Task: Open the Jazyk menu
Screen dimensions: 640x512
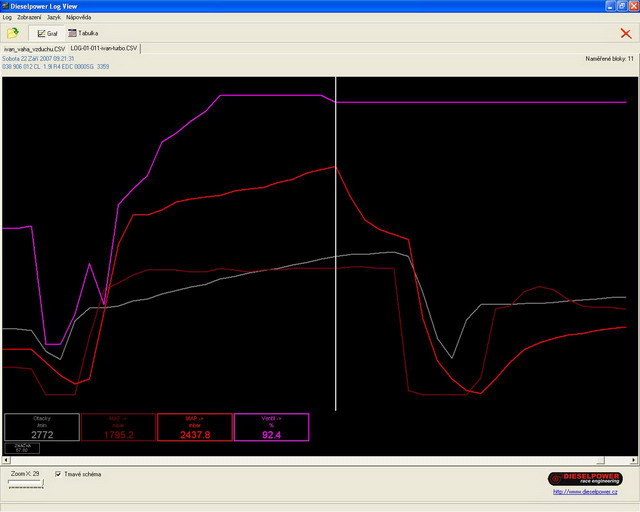Action: 53,18
